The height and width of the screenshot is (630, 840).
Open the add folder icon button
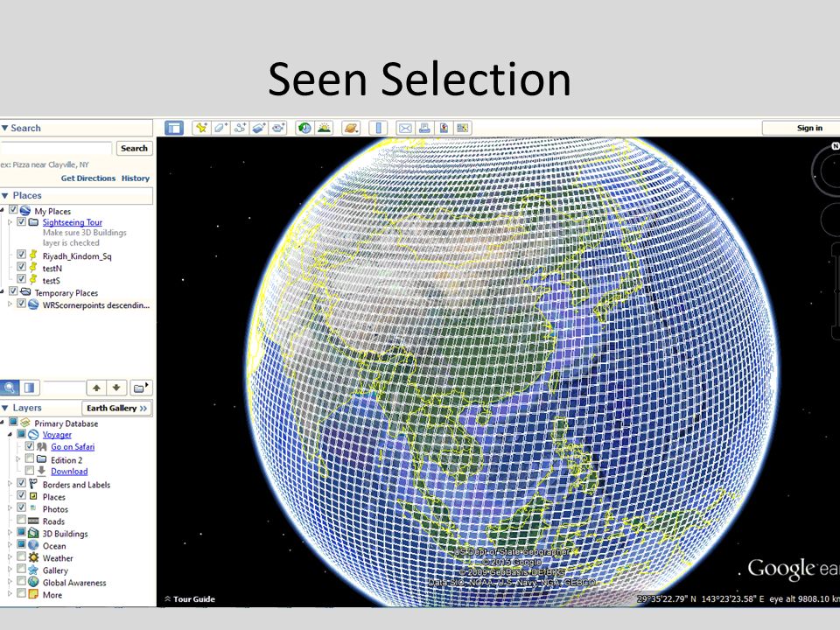(140, 388)
